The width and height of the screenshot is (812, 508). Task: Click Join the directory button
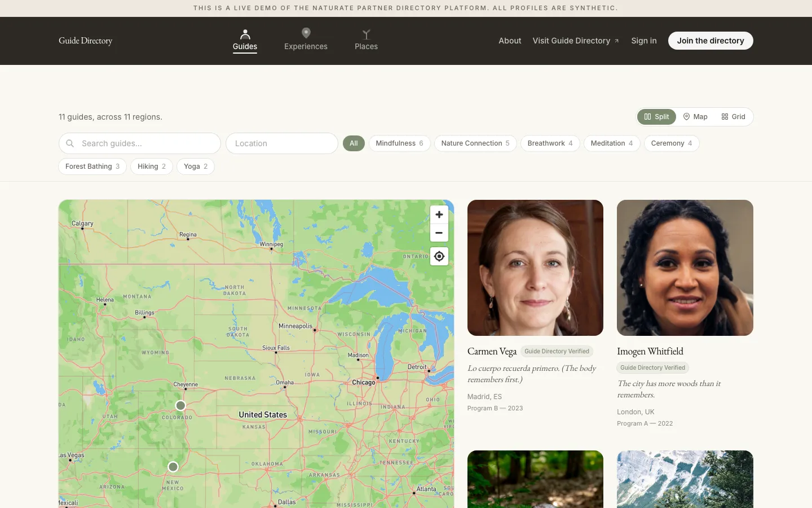pyautogui.click(x=710, y=41)
